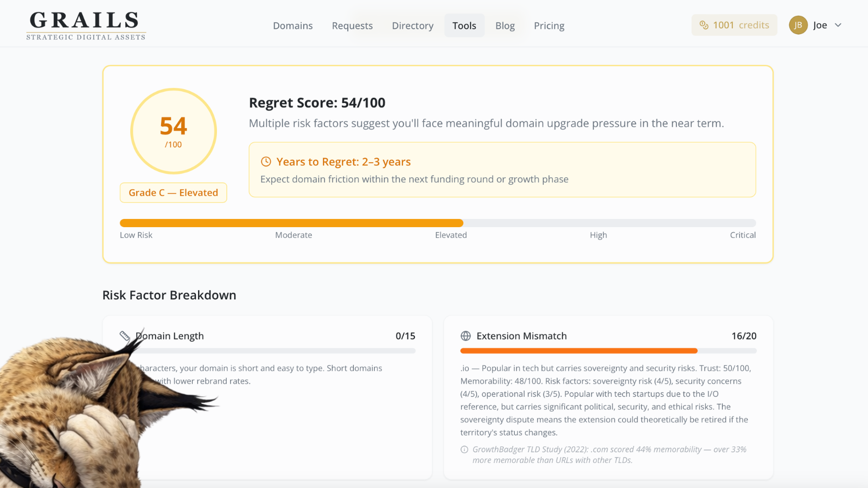Click the GRAILS logo
Viewport: 868px width, 488px height.
tap(86, 25)
